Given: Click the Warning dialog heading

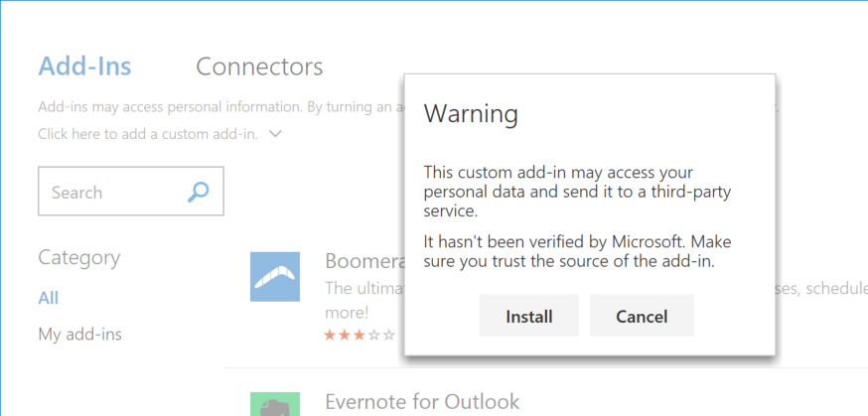Looking at the screenshot, I should pyautogui.click(x=471, y=114).
